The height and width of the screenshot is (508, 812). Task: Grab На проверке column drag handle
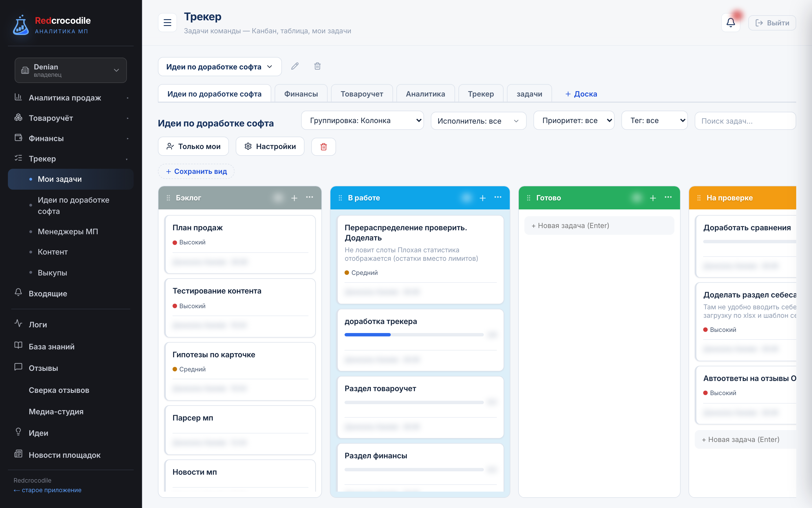tap(699, 198)
